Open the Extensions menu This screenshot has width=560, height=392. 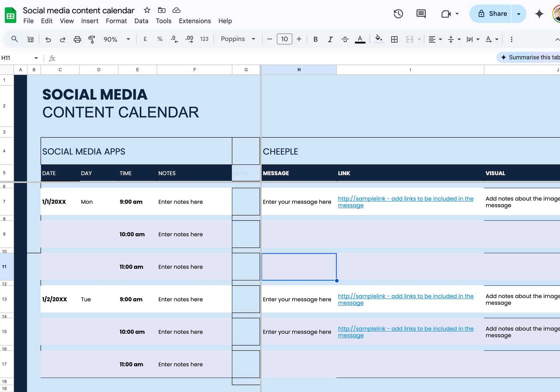(194, 21)
